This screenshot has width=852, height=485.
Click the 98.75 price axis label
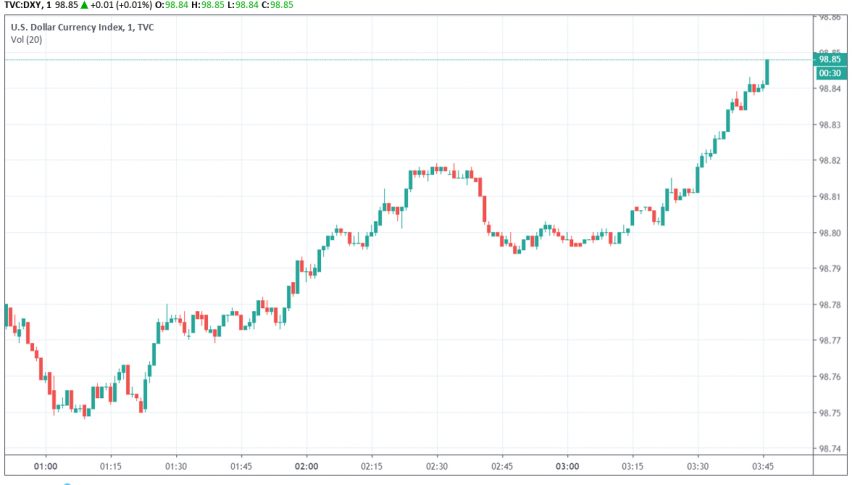point(830,413)
